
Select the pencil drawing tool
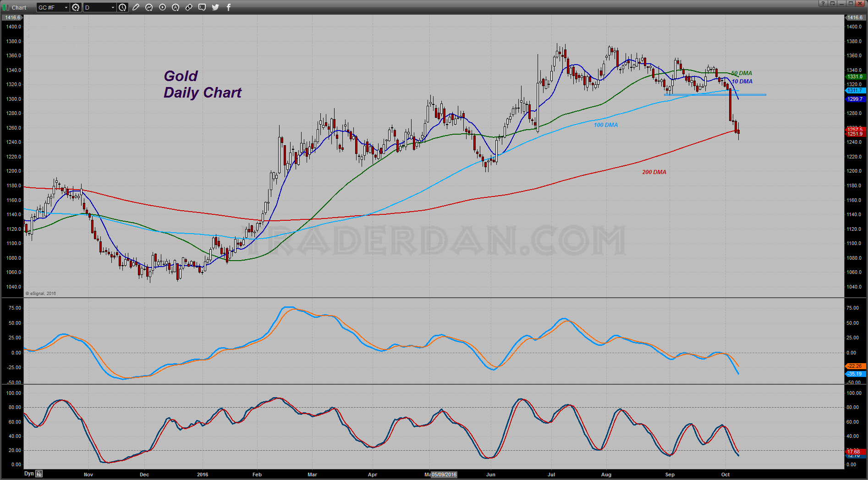point(136,7)
